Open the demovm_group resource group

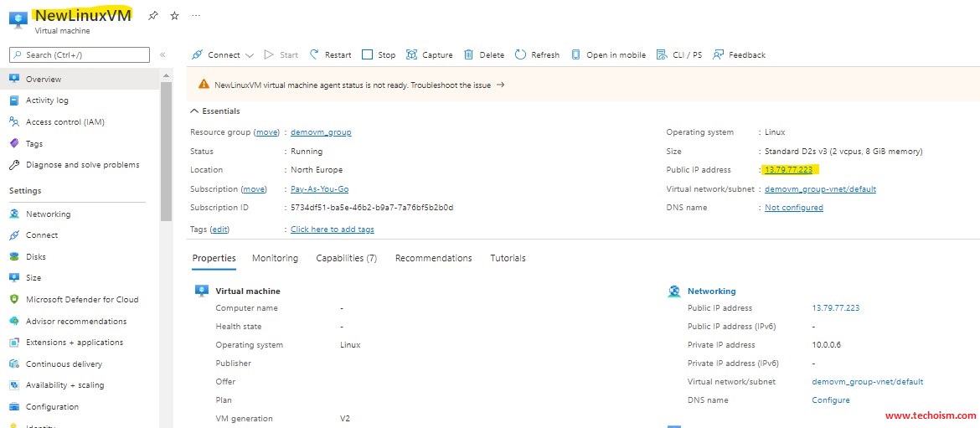click(x=321, y=132)
